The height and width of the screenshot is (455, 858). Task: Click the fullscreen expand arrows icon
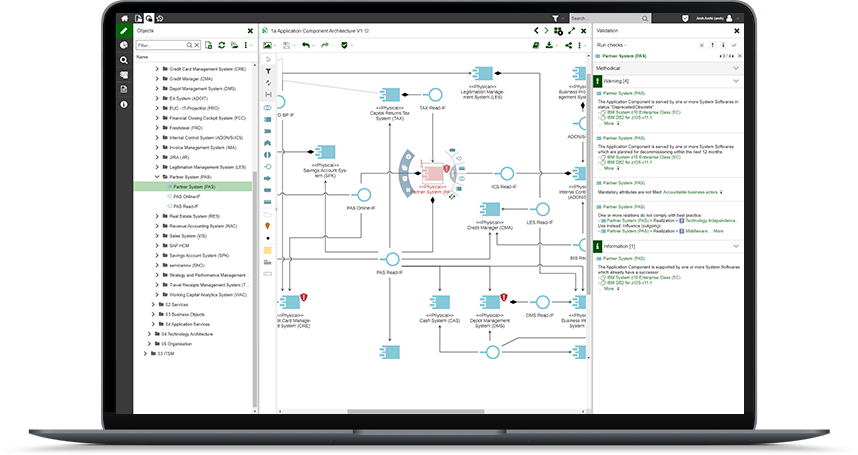[x=570, y=31]
